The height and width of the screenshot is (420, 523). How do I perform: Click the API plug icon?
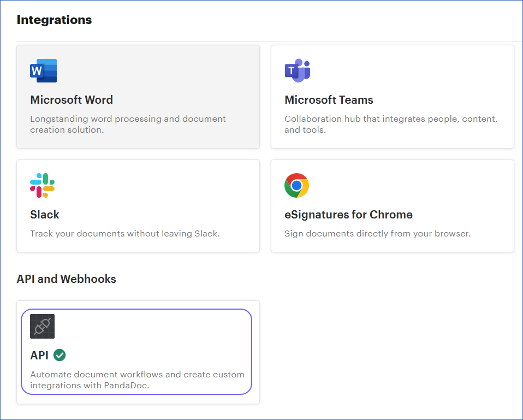(x=43, y=326)
